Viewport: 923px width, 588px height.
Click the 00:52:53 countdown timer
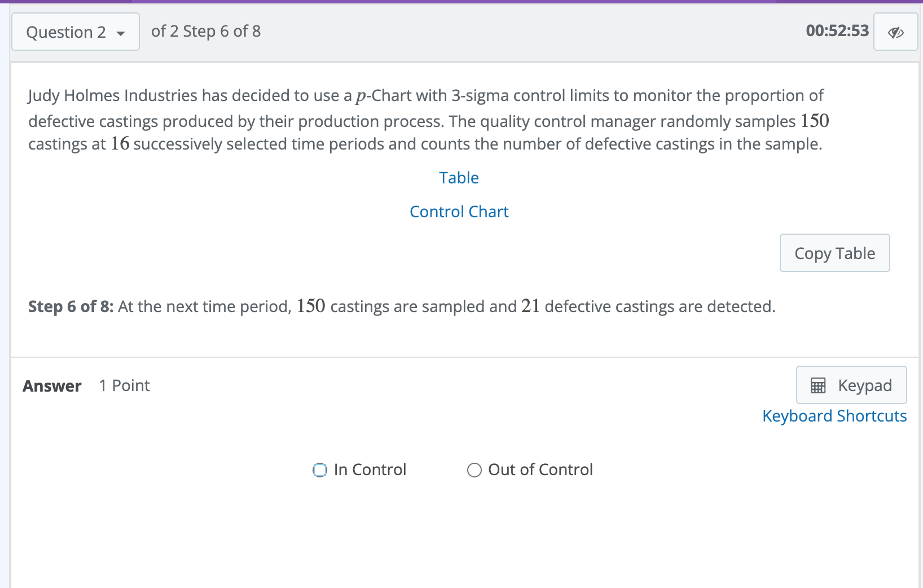click(x=837, y=30)
